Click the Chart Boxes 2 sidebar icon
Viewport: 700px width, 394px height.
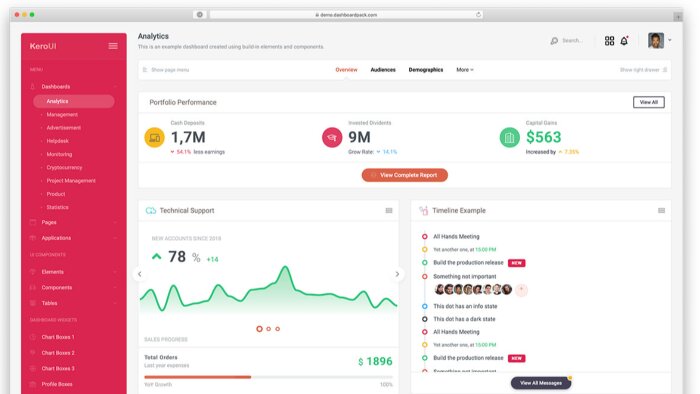pos(33,353)
